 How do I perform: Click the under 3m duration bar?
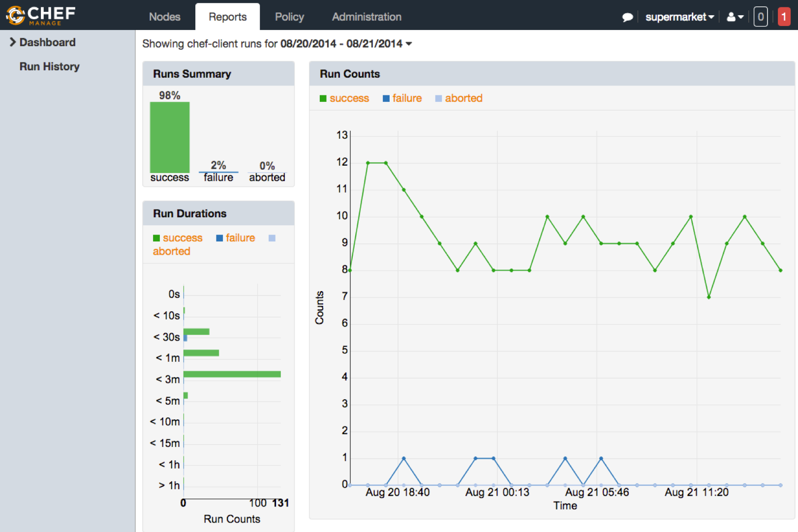click(232, 374)
